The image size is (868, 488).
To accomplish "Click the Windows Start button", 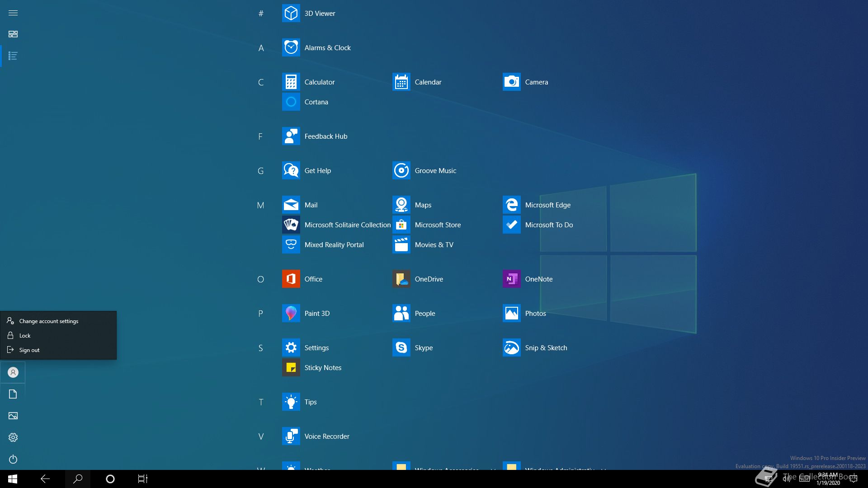I will (x=13, y=479).
